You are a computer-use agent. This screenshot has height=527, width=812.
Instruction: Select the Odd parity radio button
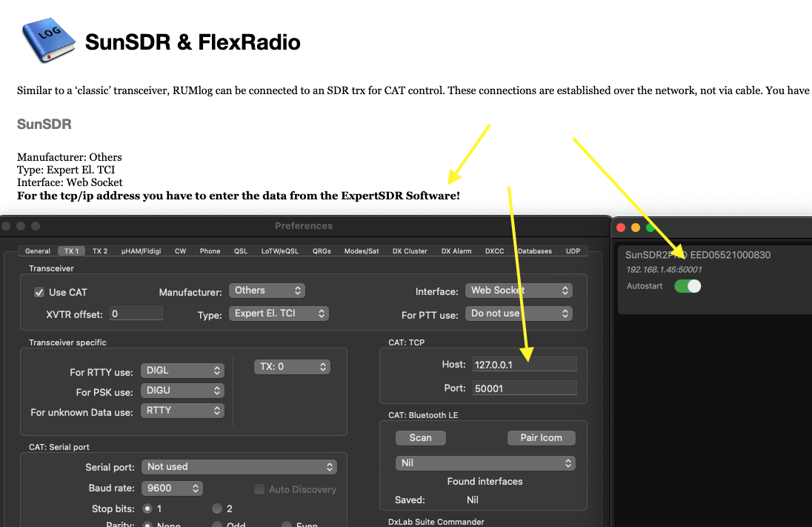pos(217,525)
